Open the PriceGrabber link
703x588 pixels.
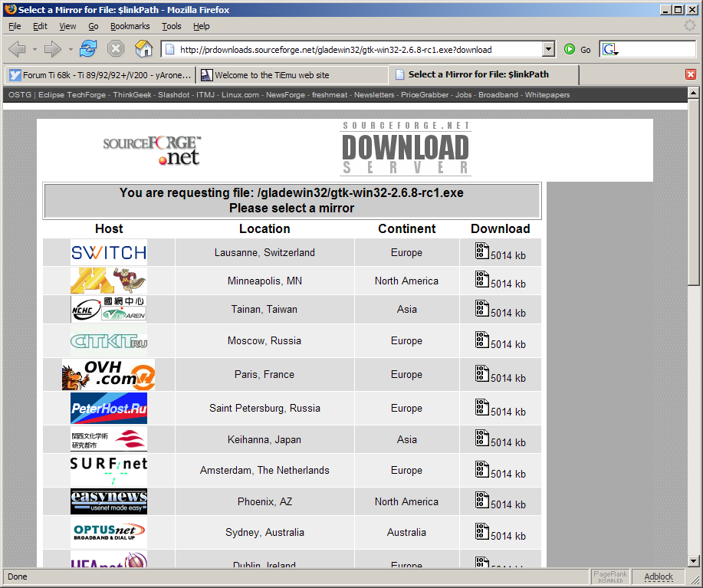coord(425,95)
